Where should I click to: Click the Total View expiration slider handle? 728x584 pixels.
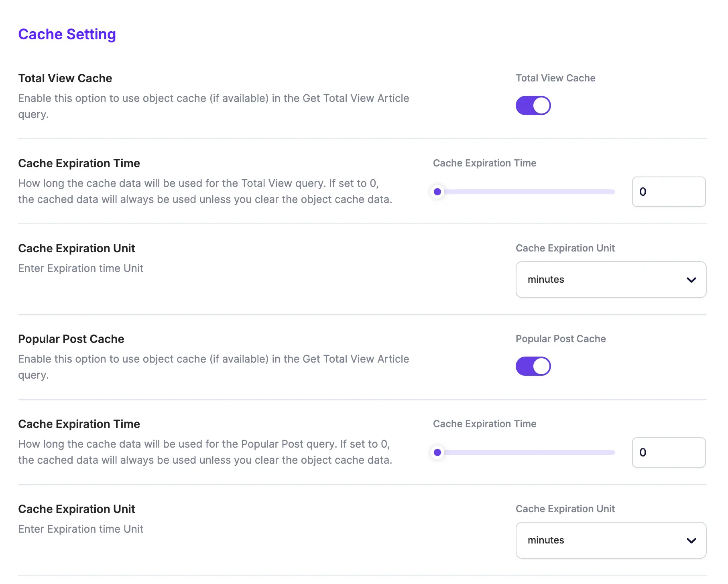pyautogui.click(x=437, y=192)
